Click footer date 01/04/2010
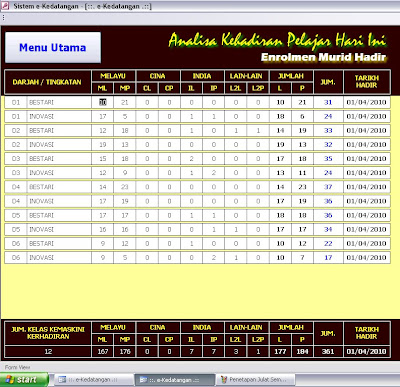Viewport: 400px width, 387px height. [367, 351]
